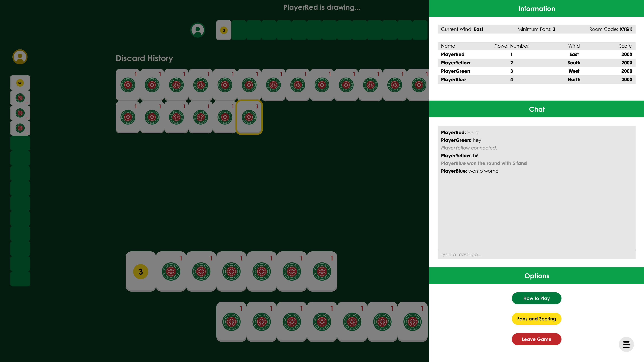
Task: Click the hamburger menu icon
Action: [x=626, y=345]
